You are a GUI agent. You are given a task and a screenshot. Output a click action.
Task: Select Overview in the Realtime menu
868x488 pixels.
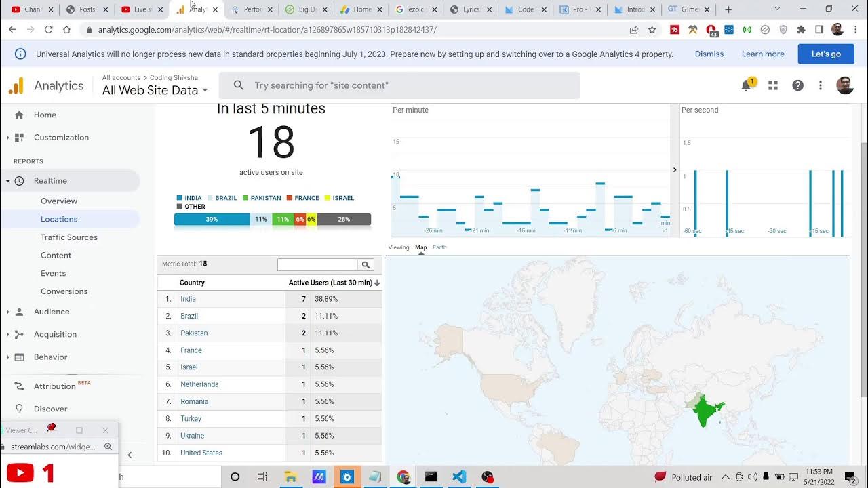(x=59, y=201)
